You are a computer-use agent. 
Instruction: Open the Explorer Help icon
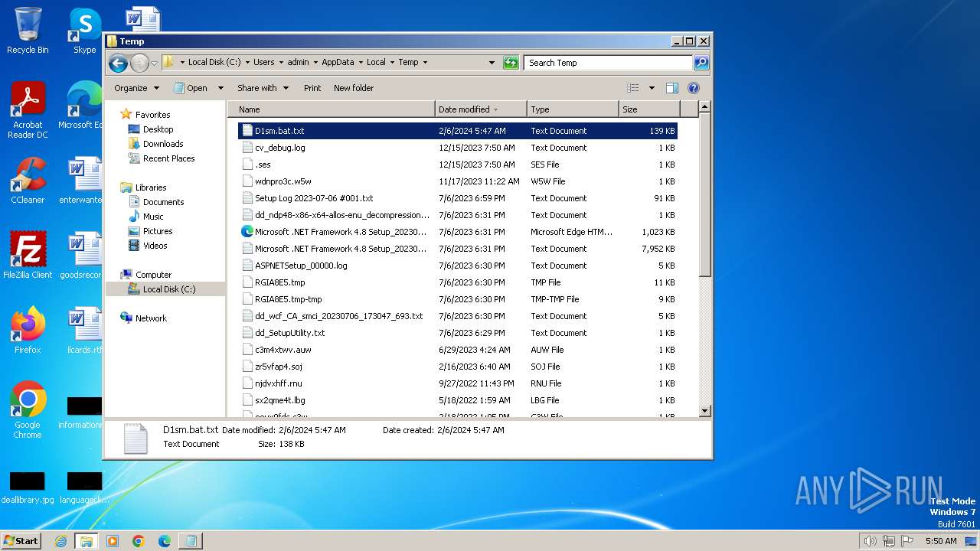click(x=694, y=88)
